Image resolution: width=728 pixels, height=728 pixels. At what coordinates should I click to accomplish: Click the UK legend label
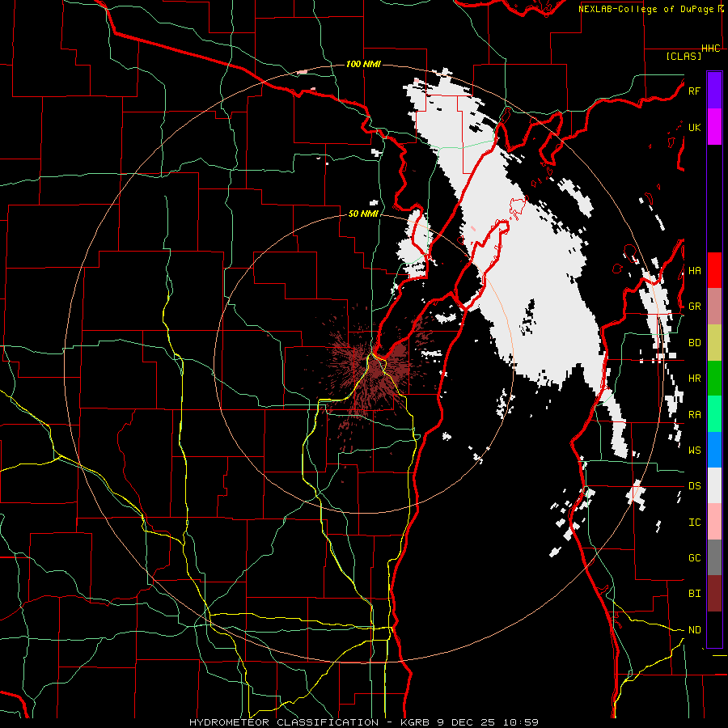coord(694,127)
